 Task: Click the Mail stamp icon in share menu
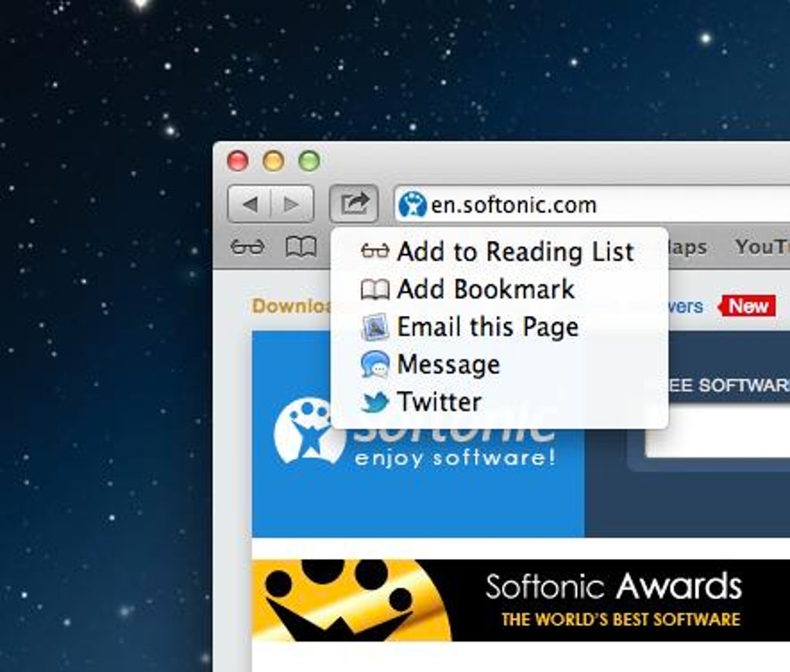point(375,327)
